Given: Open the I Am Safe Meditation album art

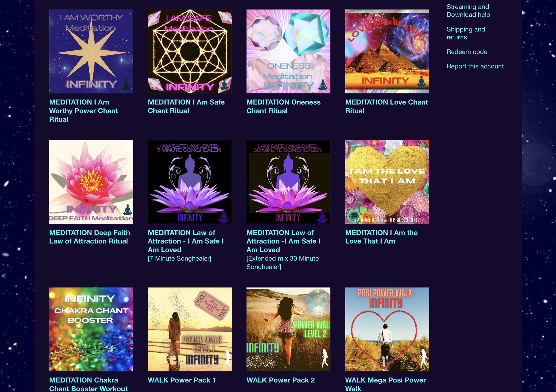Looking at the screenshot, I should coord(190,52).
